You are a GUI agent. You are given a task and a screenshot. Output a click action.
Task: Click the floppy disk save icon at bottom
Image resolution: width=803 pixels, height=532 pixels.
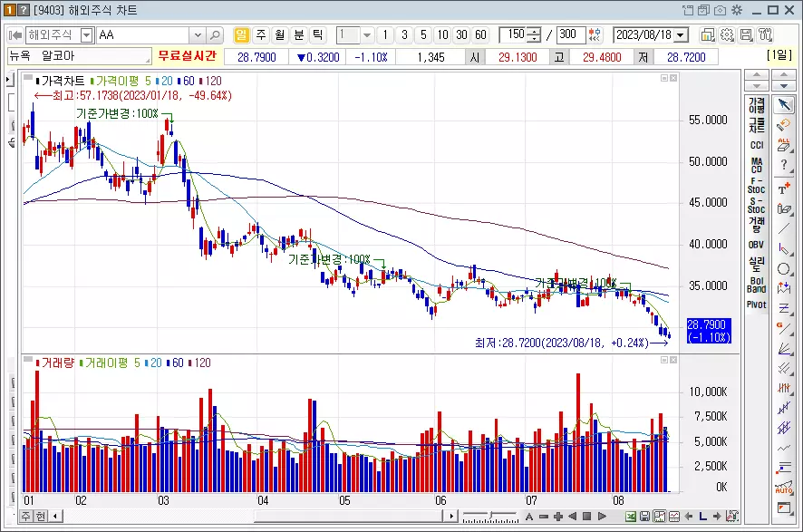644,516
